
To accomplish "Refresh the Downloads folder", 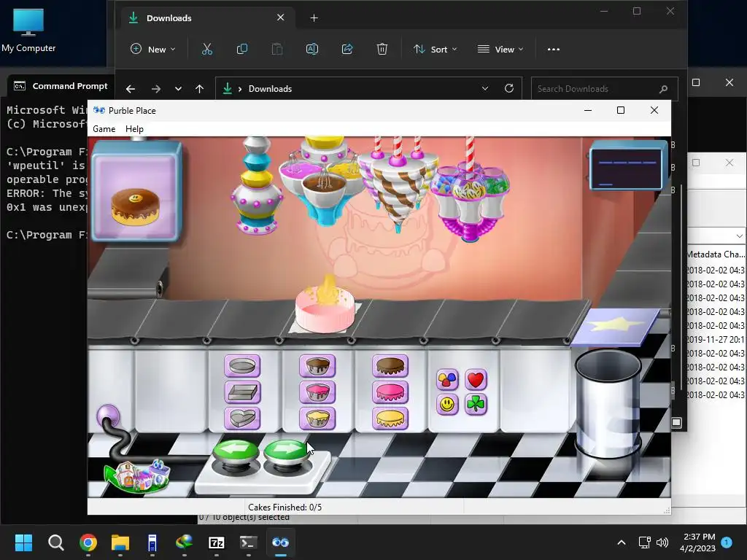I will pyautogui.click(x=508, y=88).
